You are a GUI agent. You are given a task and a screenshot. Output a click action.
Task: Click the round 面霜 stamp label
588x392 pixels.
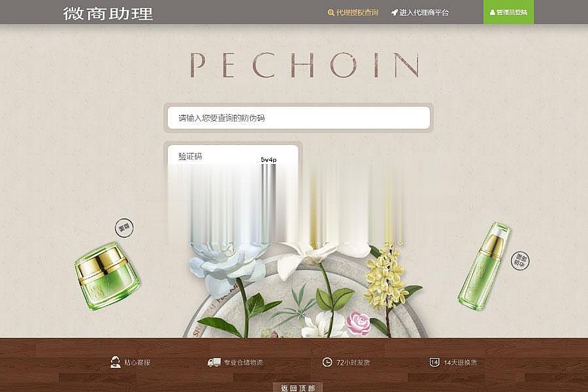pyautogui.click(x=124, y=227)
